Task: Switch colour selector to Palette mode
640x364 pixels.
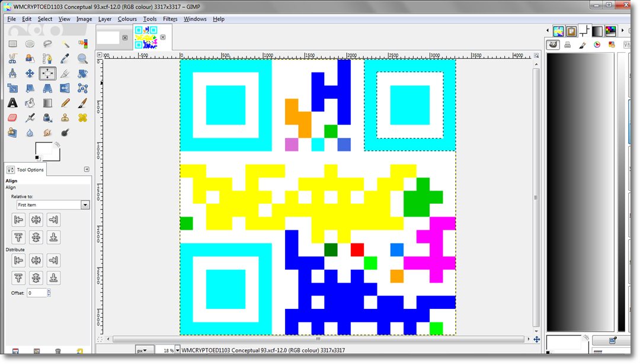Action: pos(612,45)
